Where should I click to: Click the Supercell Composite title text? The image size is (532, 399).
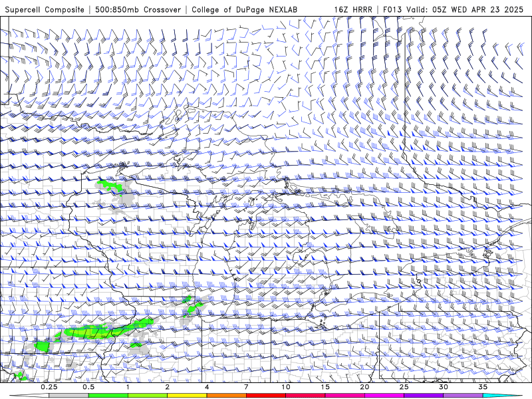click(45, 9)
